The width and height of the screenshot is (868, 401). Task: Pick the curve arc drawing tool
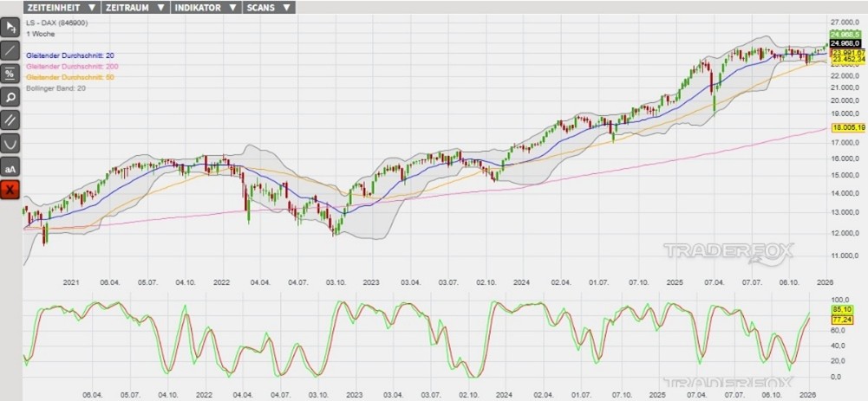point(10,143)
